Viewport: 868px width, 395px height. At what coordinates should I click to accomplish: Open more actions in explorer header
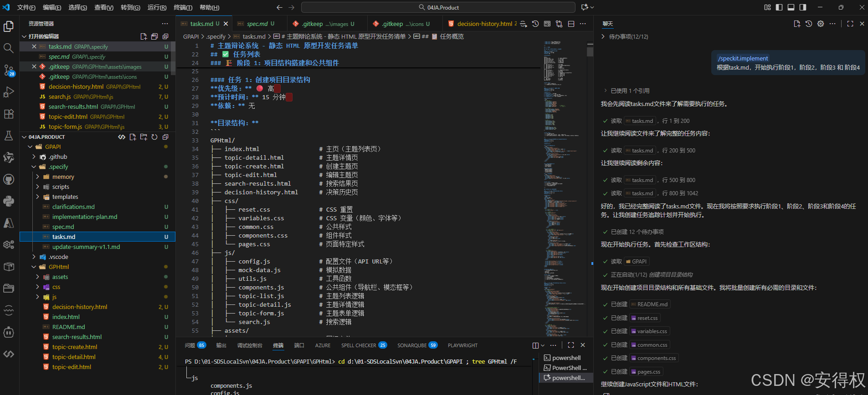(164, 24)
